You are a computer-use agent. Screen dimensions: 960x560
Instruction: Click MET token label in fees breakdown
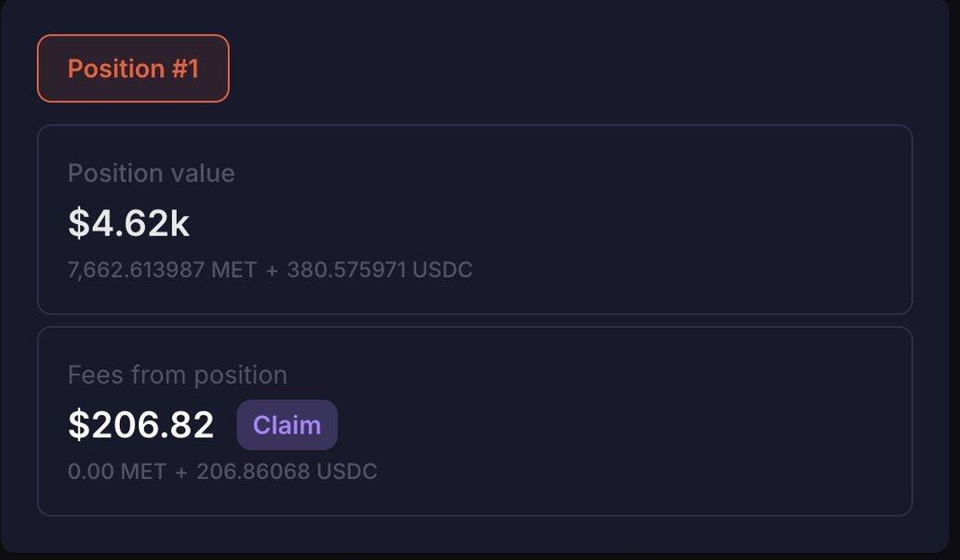click(143, 472)
